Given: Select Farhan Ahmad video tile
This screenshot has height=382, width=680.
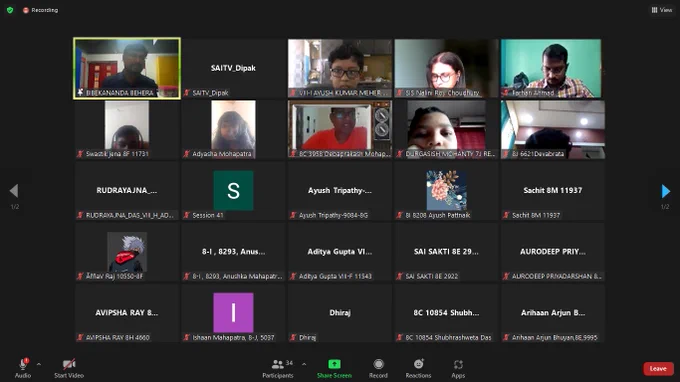Looking at the screenshot, I should click(x=552, y=68).
